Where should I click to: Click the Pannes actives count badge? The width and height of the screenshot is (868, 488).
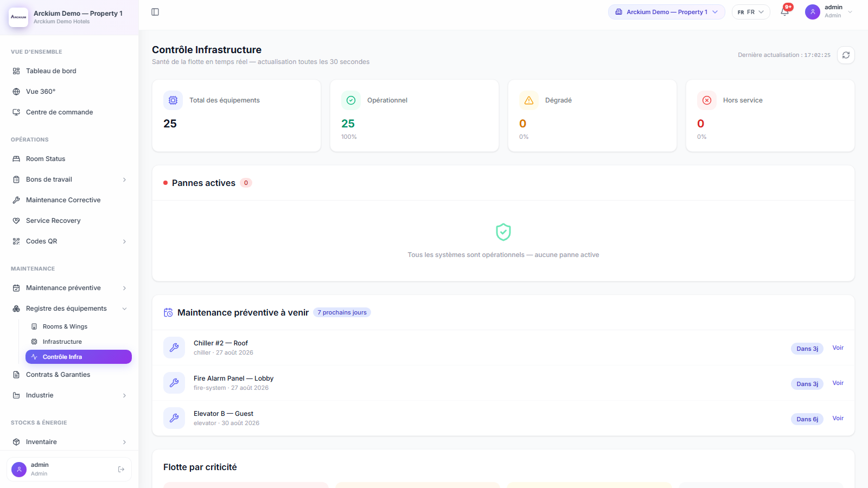246,183
